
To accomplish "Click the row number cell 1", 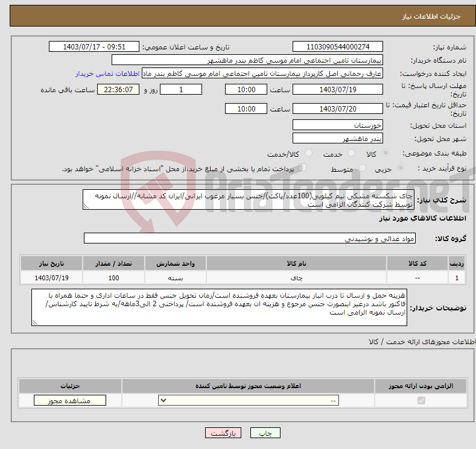I will (x=457, y=278).
